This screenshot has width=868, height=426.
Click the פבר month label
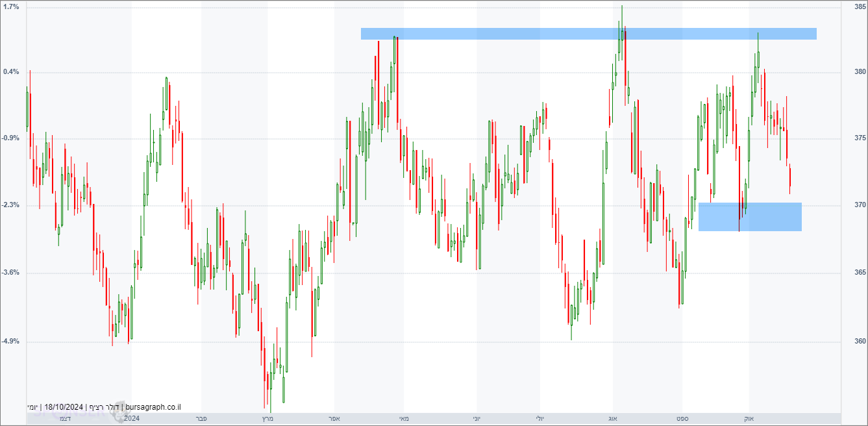click(x=201, y=419)
